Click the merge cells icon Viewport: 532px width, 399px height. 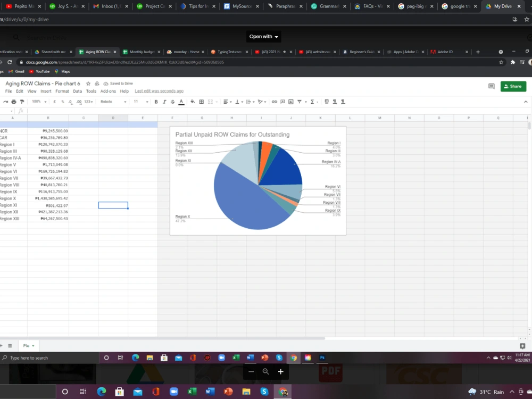(x=210, y=102)
